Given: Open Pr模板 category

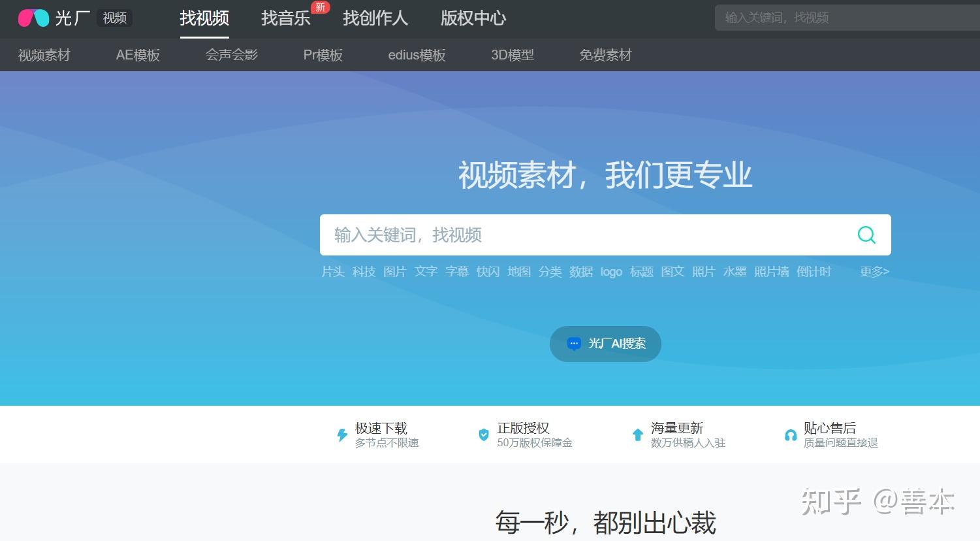Looking at the screenshot, I should pyautogui.click(x=323, y=55).
